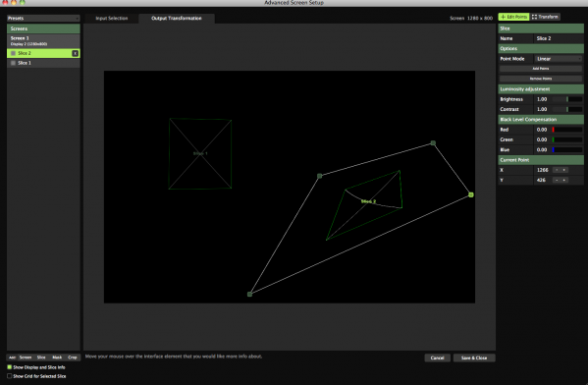Viewport: 588px width, 385px height.
Task: Adjust the Brightness slider
Action: click(567, 99)
